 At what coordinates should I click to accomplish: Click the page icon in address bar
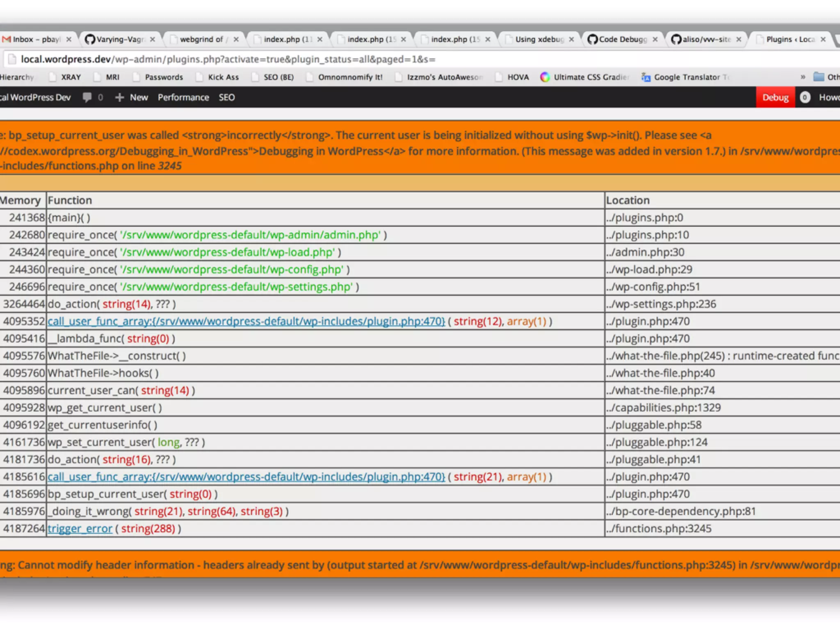12,59
